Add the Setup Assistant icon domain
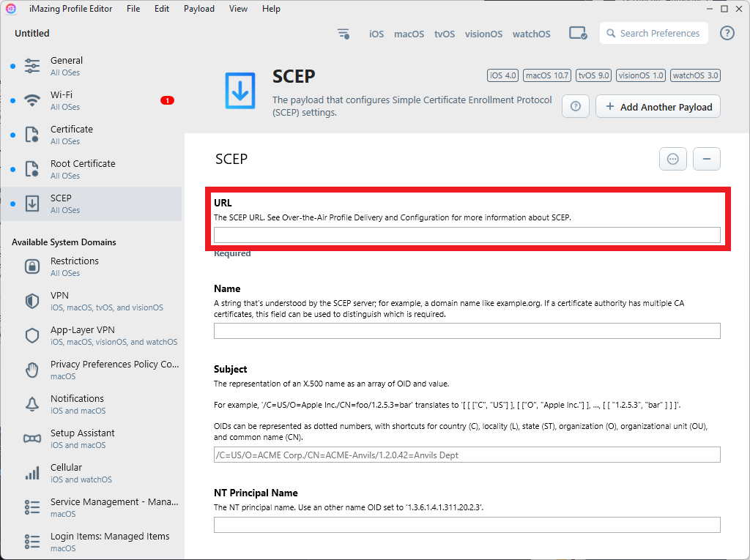The height and width of the screenshot is (560, 750). 32,438
